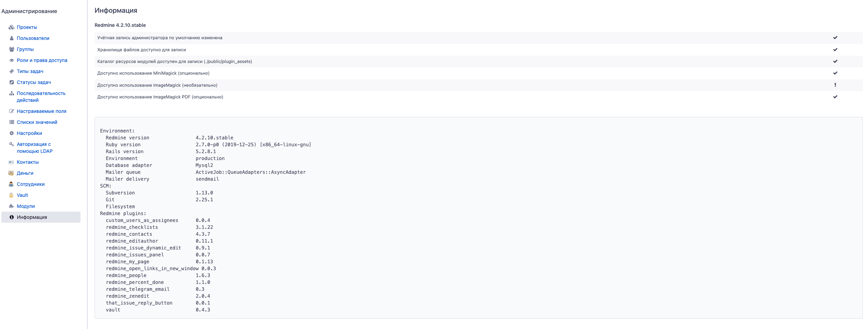Image resolution: width=868 pixels, height=329 pixels.
Task: Open the Сотрудники link
Action: (31, 184)
